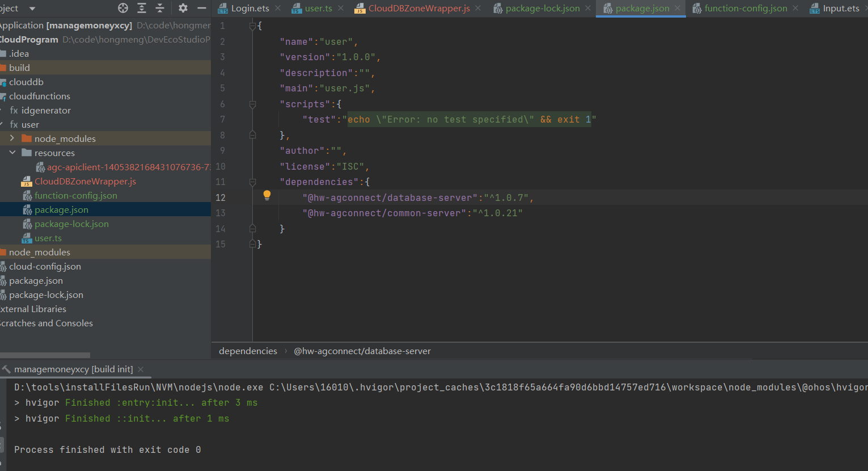Select the package.json editor tab
This screenshot has width=868, height=471.
(x=642, y=9)
